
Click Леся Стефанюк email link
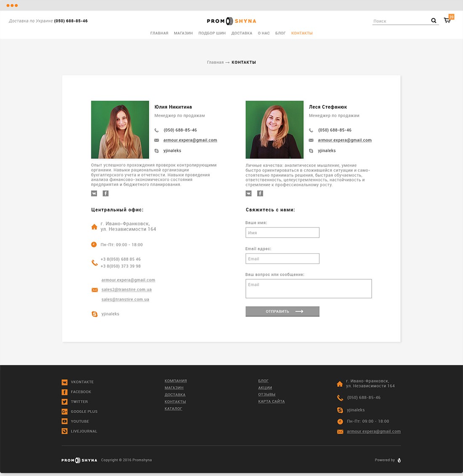(x=345, y=140)
